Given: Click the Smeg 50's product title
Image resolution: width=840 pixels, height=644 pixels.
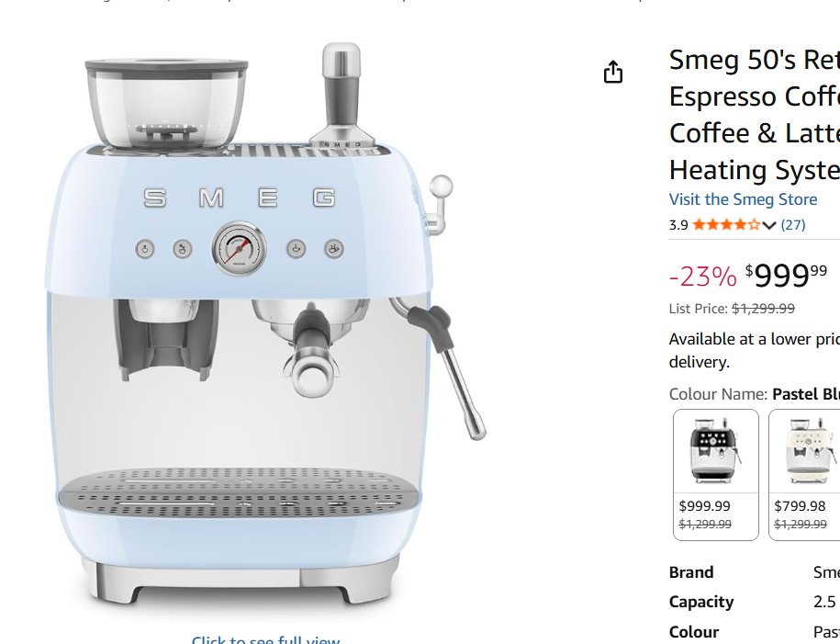Looking at the screenshot, I should coord(755,114).
